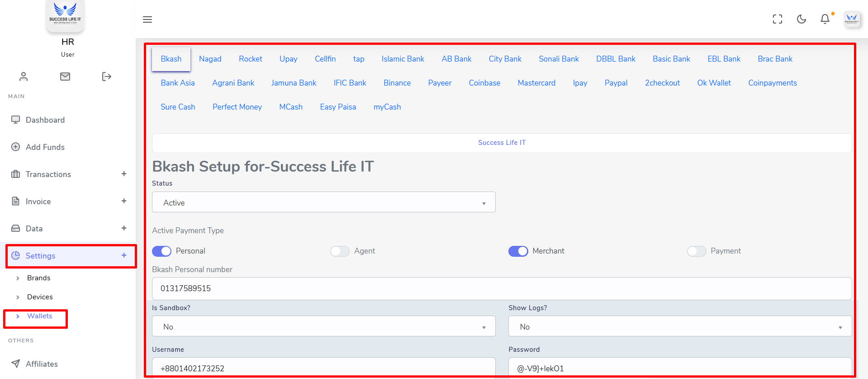
Task: Expand Data with its plus sign
Action: 124,228
